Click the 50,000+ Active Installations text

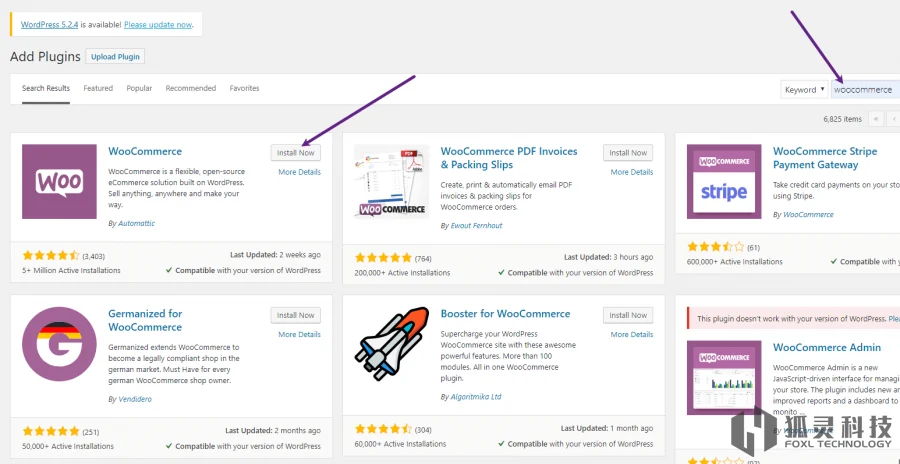(x=68, y=446)
